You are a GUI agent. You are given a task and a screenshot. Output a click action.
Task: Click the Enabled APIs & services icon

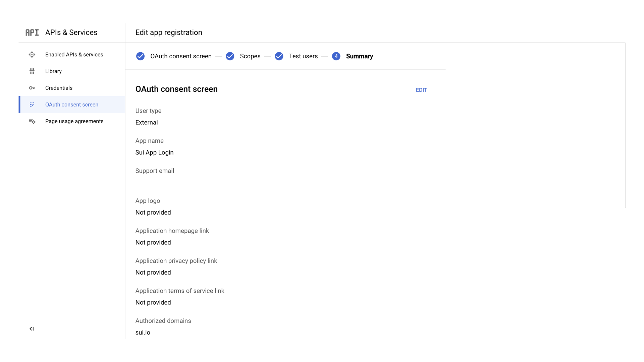[32, 55]
